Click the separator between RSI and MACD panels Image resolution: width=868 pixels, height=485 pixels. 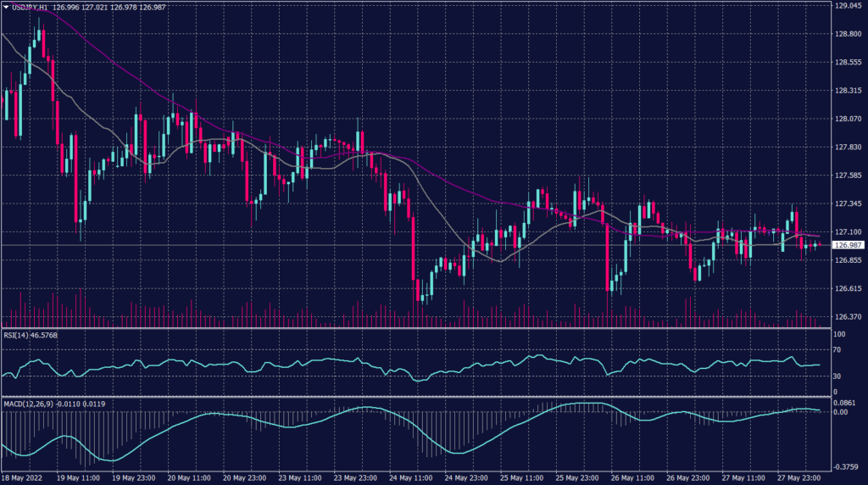coord(415,396)
